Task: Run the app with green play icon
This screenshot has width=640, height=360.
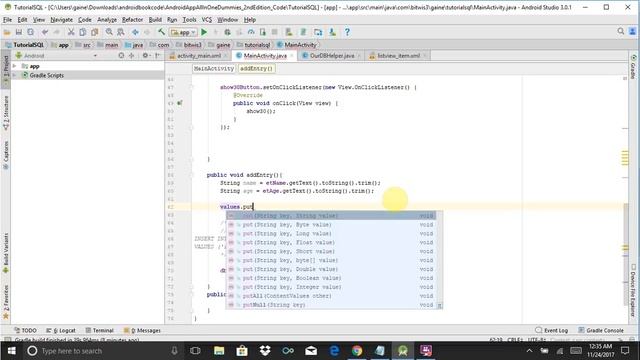Action: click(x=204, y=32)
